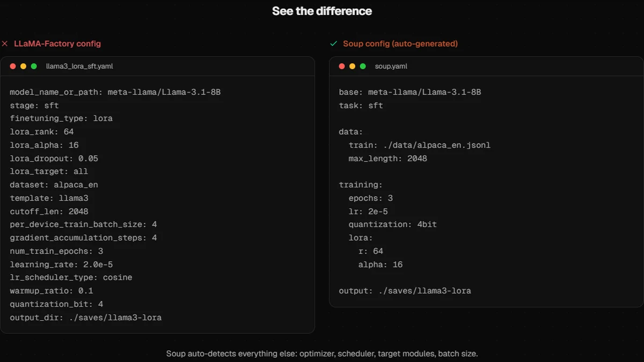644x362 pixels.
Task: Click the 'cutoff_len: 2048' line
Action: pos(49,211)
